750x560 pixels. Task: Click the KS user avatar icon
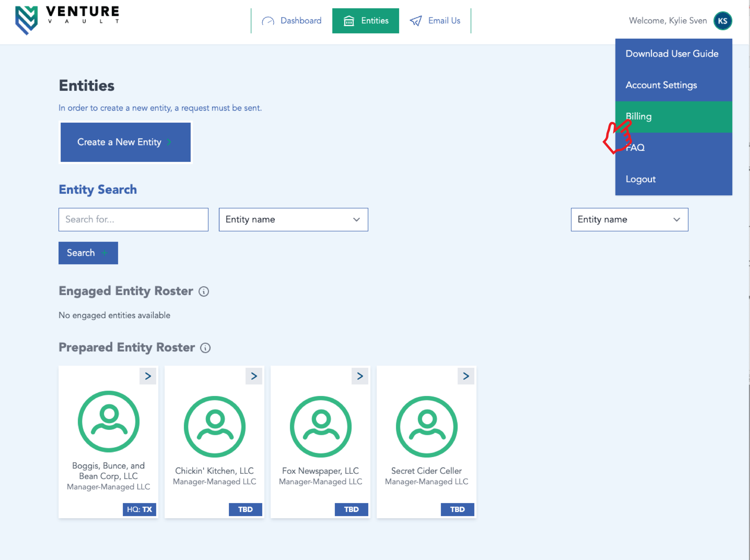722,21
